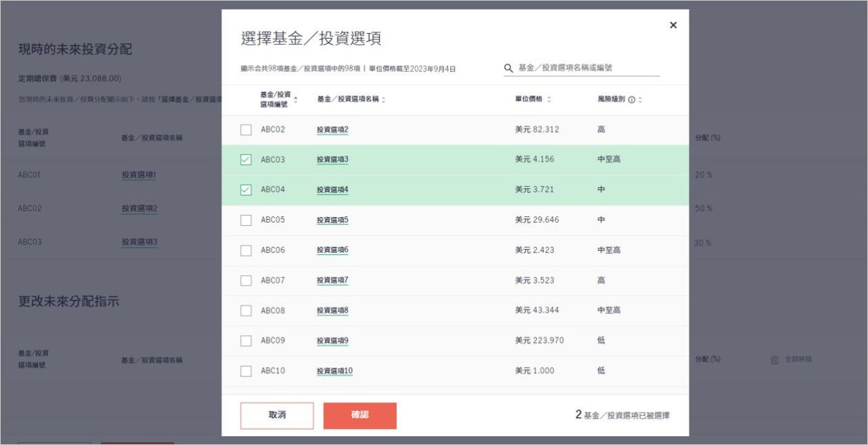
Task: Select the ABC09 fund checkbox
Action: [x=245, y=341]
